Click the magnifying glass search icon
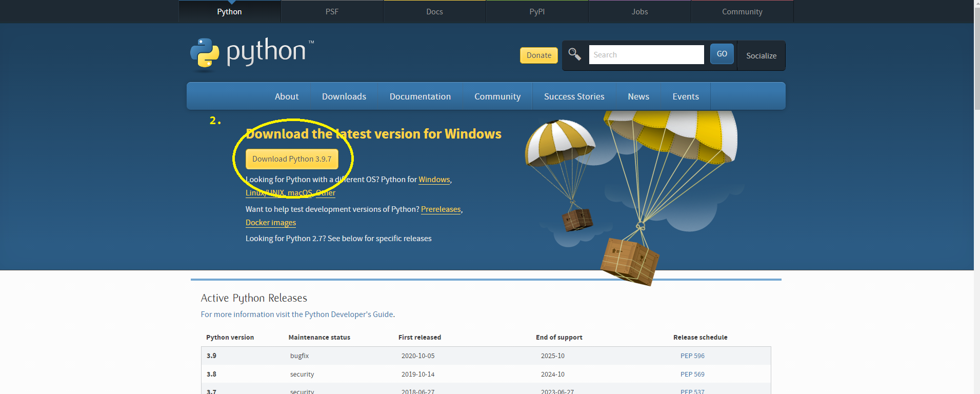Viewport: 980px width, 394px height. 574,54
